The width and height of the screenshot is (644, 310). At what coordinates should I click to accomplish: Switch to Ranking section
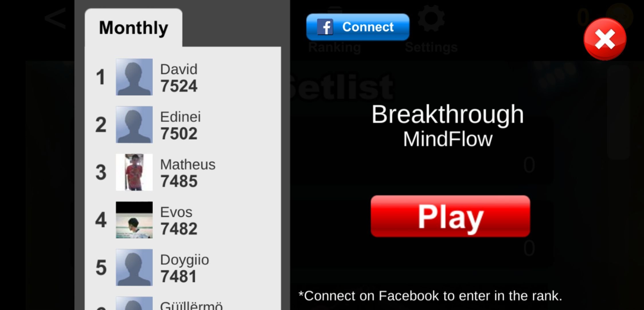(335, 47)
